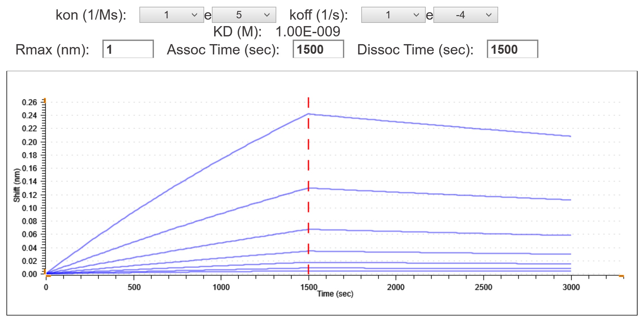
Task: Click the 'Time (sec)' axis title
Action: [335, 294]
